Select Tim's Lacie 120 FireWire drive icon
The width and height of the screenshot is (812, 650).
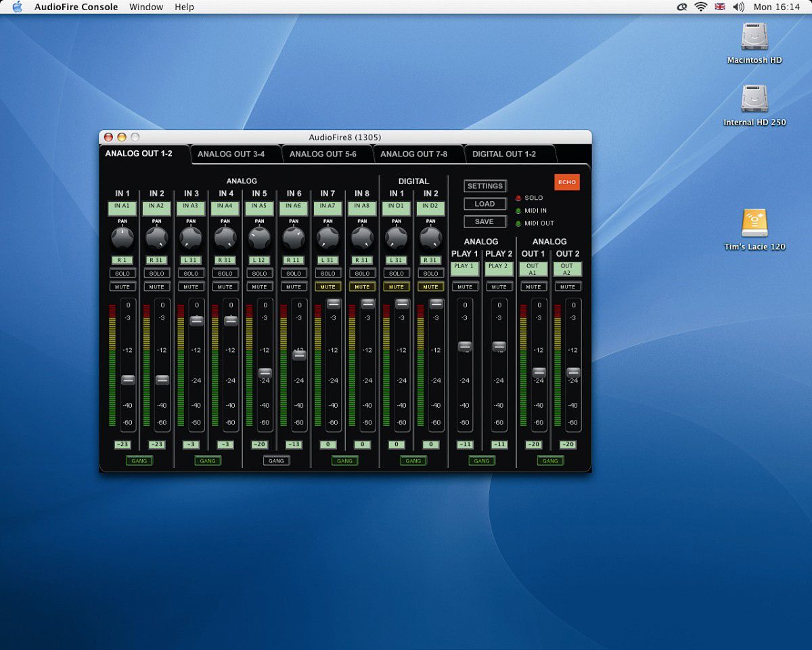pos(754,223)
